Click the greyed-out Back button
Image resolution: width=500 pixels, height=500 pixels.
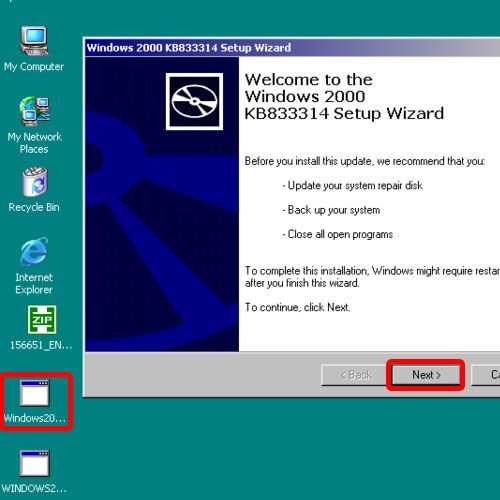coord(355,375)
